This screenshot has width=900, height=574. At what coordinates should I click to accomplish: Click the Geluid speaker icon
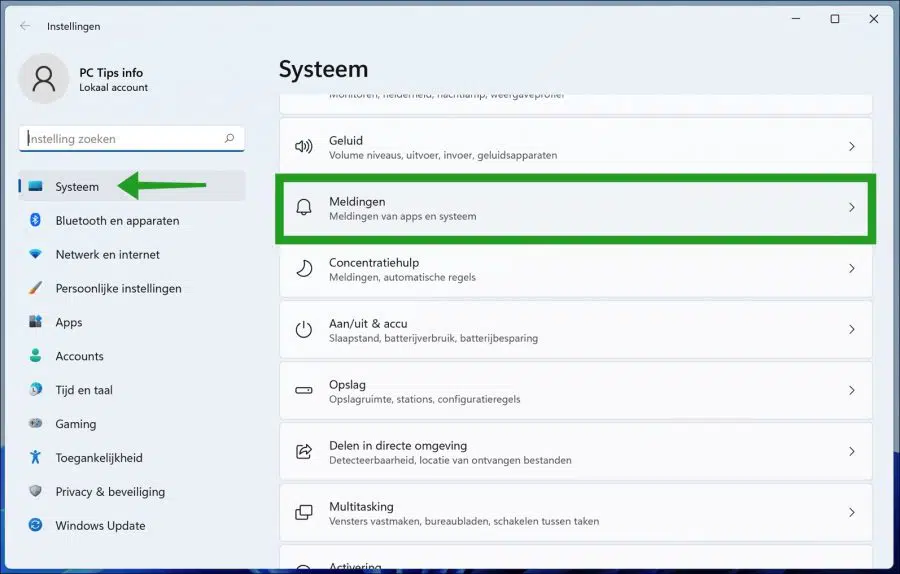[304, 146]
